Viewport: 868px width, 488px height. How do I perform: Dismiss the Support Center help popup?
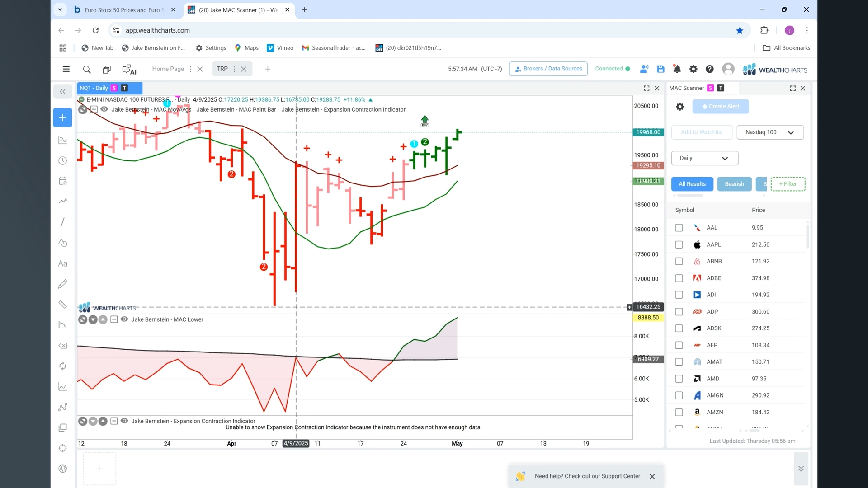[652, 476]
